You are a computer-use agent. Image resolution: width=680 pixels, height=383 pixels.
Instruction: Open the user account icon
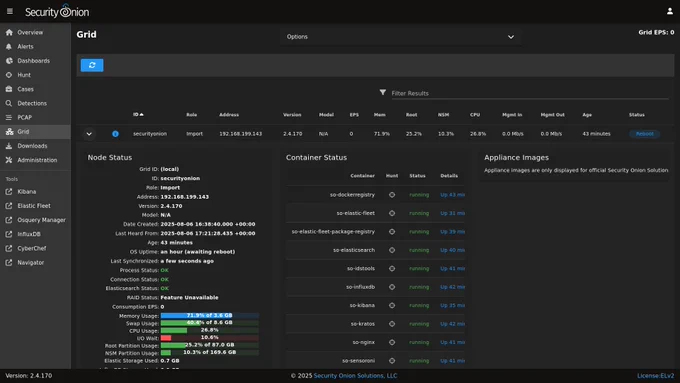click(670, 11)
